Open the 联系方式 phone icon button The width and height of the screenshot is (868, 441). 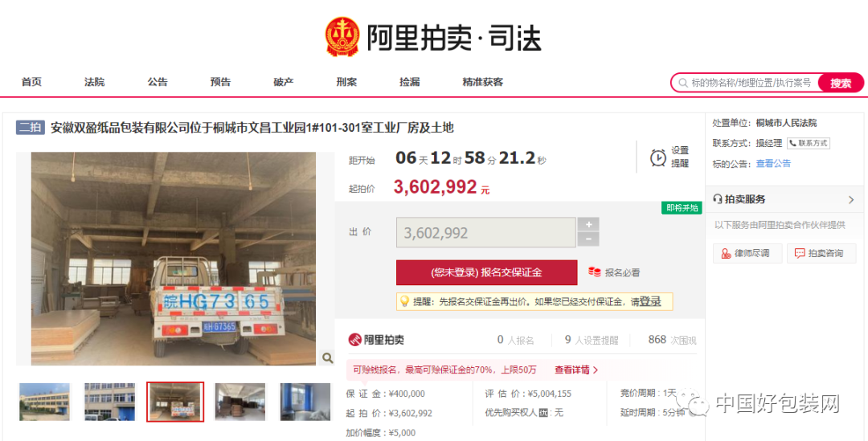coord(809,143)
